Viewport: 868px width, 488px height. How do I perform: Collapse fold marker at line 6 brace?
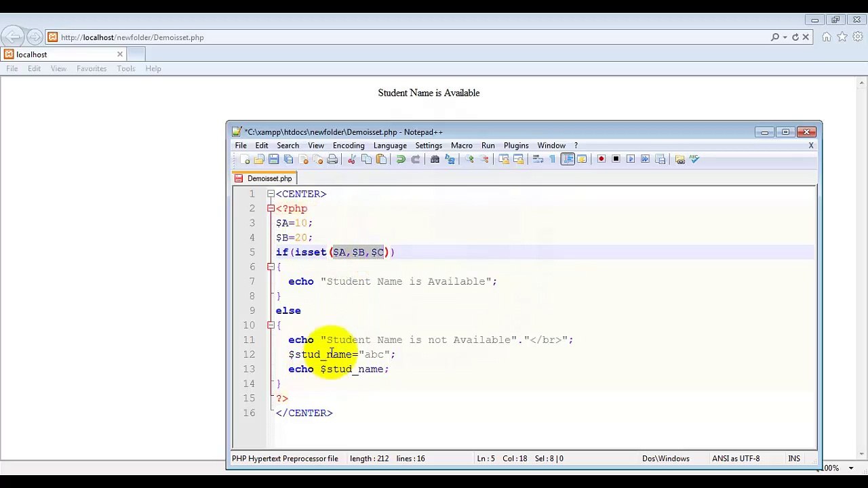point(271,267)
